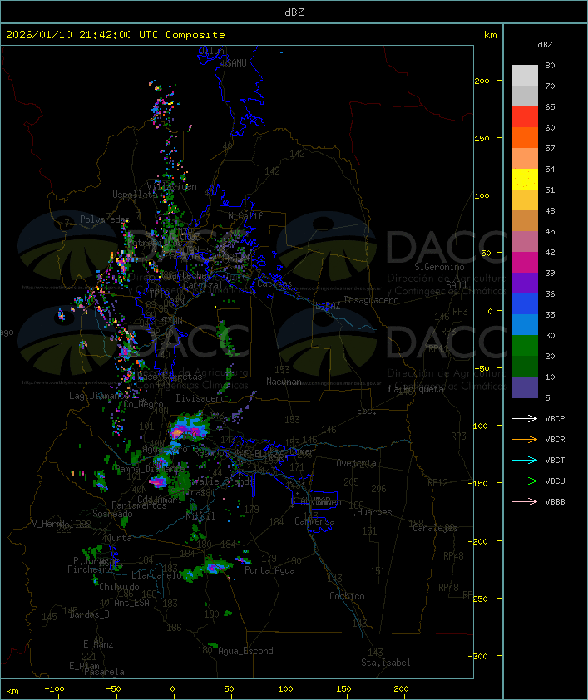
Task: Click the S.Geronimo map label
Action: (x=439, y=267)
